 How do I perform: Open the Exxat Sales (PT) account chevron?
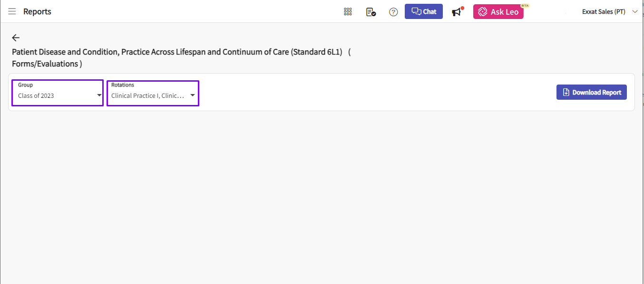click(x=635, y=12)
